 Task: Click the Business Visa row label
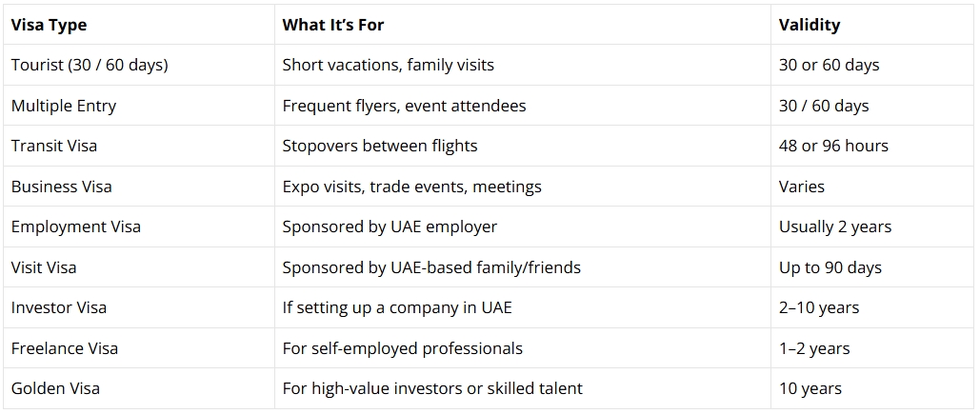61,187
